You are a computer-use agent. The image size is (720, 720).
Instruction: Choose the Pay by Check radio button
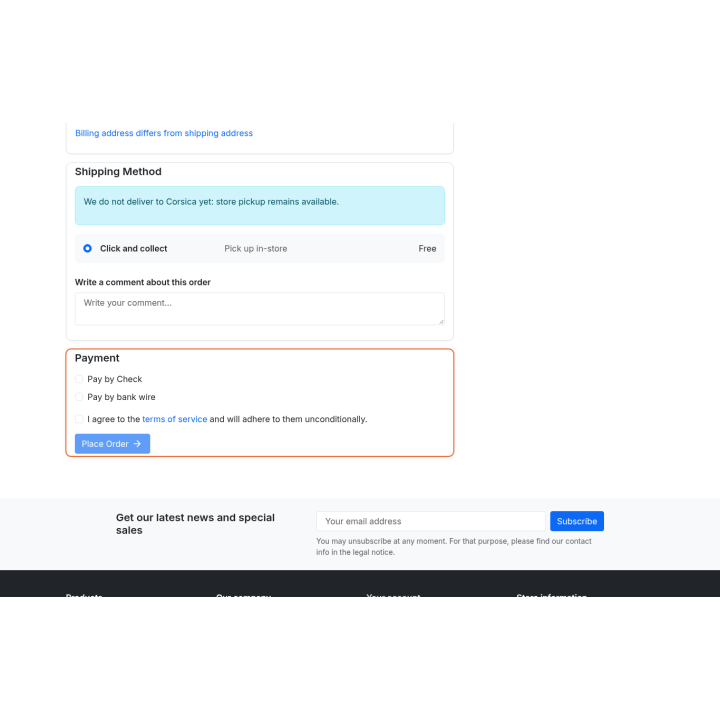coord(79,379)
